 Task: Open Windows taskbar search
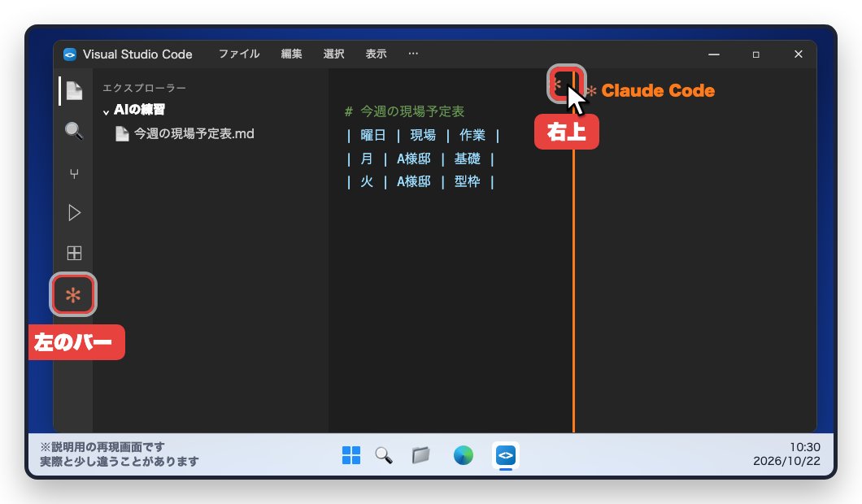384,455
